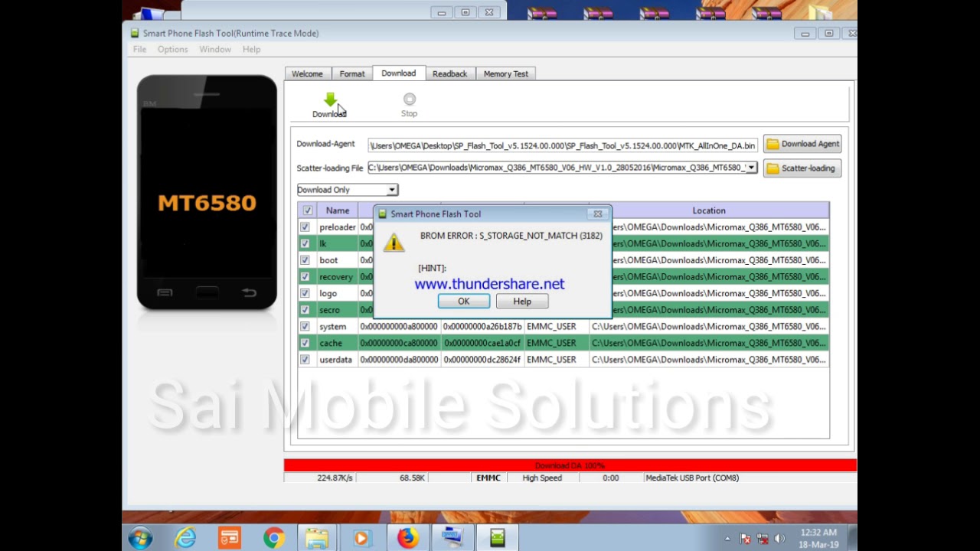Screen dimensions: 980x551
Task: Uncheck the preloader partition checkbox
Action: (x=305, y=227)
